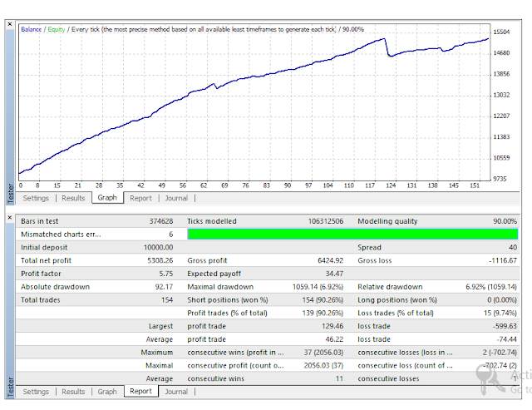Click Largest profit trade value 129.46

click(332, 326)
